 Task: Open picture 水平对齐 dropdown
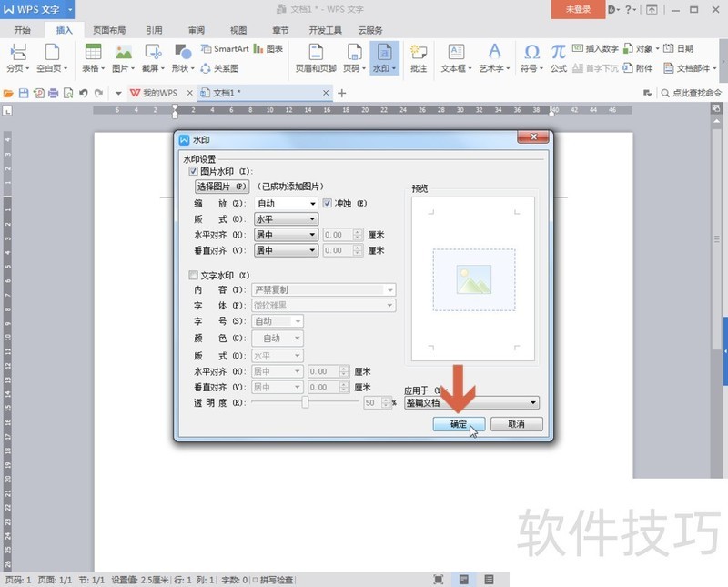tap(286, 235)
